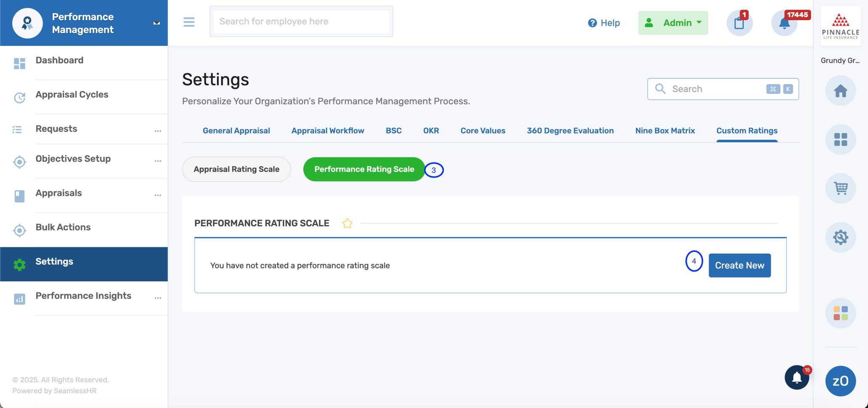868x408 pixels.
Task: Open the OKR tab
Action: (x=431, y=131)
